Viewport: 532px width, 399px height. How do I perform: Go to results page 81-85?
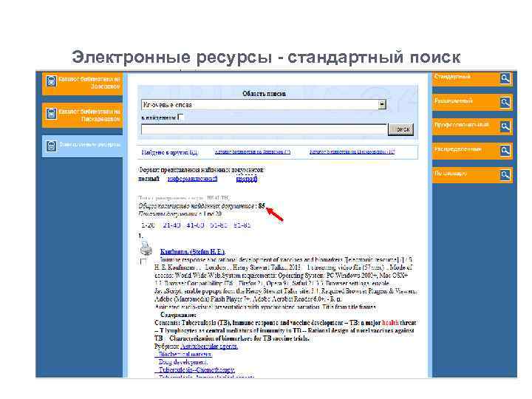pyautogui.click(x=242, y=225)
